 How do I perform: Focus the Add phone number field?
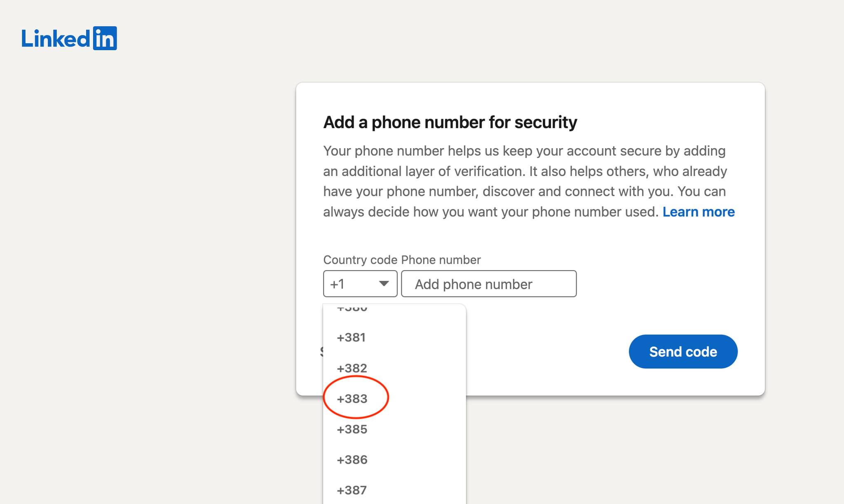click(489, 284)
